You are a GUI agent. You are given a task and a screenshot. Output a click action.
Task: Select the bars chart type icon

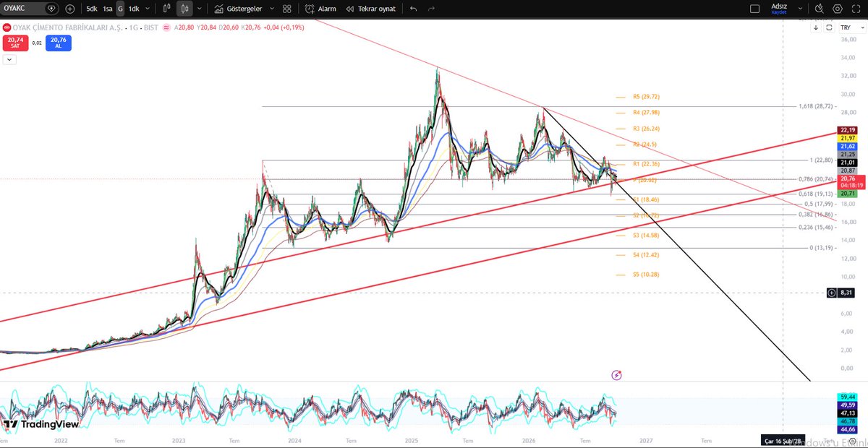(166, 9)
